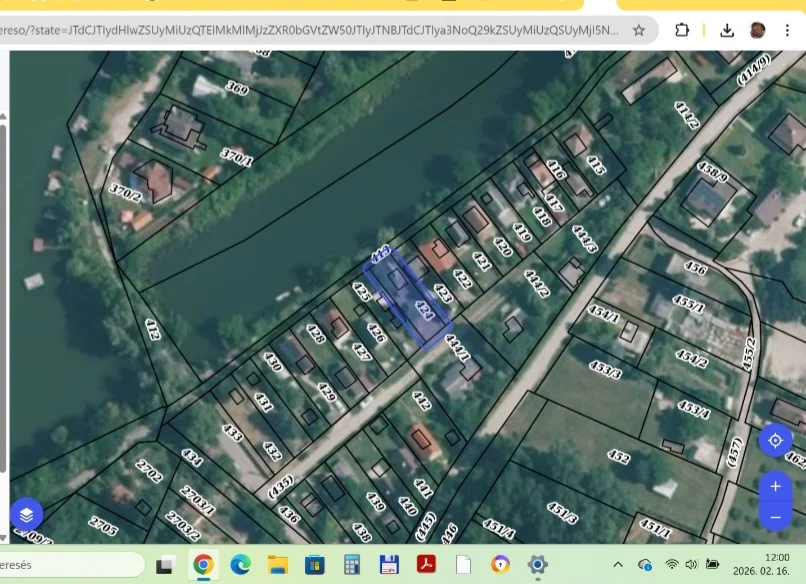
Task: Open the Chrome three-dot menu
Action: tap(787, 30)
